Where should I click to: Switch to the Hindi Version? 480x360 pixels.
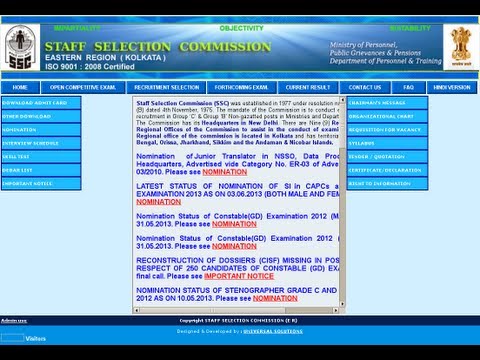point(452,88)
